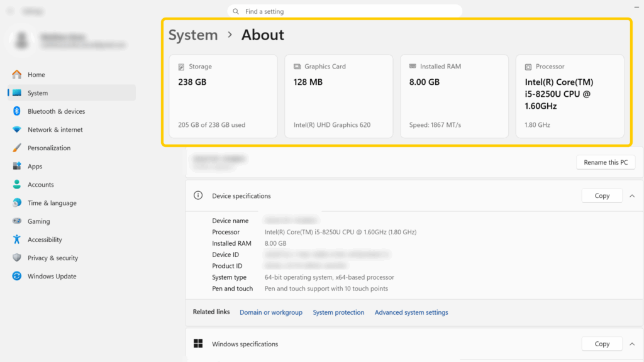This screenshot has width=644, height=362.
Task: Open Bluetooth & devices via its sidebar icon
Action: pyautogui.click(x=16, y=111)
